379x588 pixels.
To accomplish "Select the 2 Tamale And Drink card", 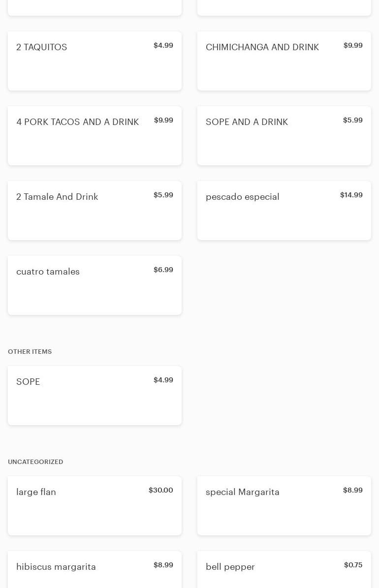I will click(95, 211).
